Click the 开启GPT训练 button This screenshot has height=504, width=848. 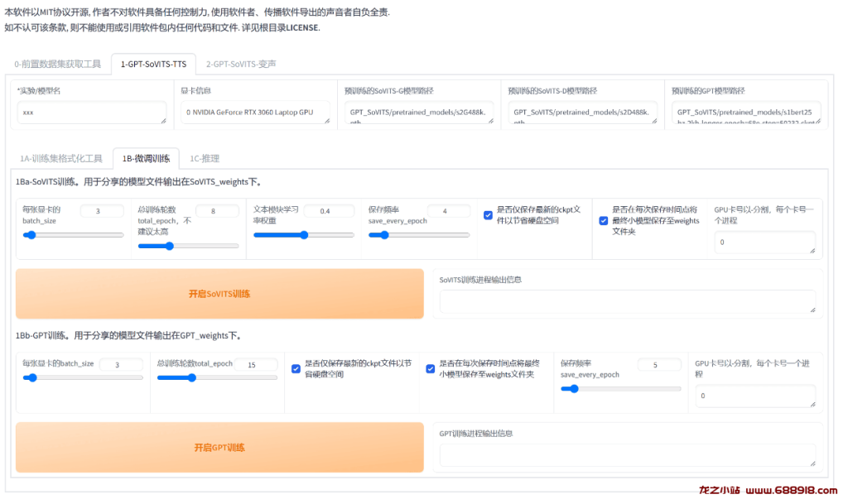219,447
